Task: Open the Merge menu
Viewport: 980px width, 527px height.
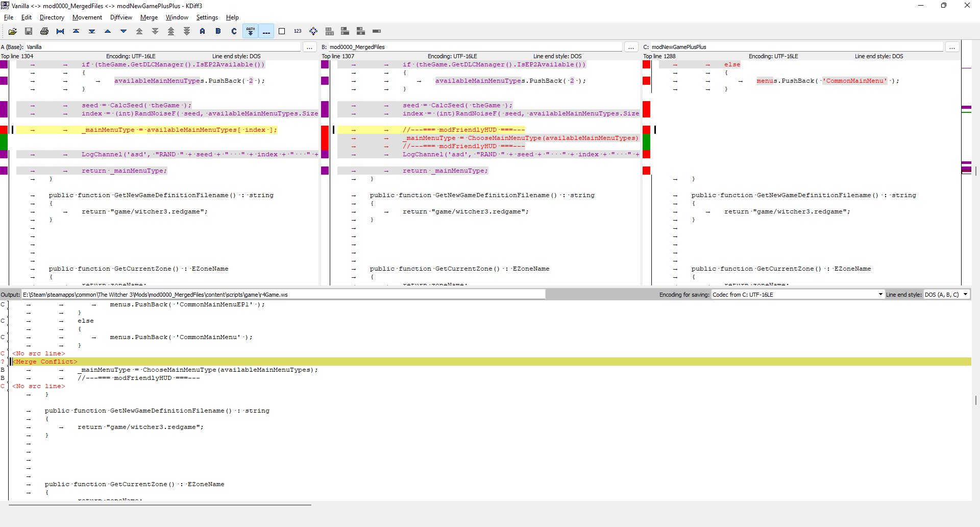Action: (149, 17)
